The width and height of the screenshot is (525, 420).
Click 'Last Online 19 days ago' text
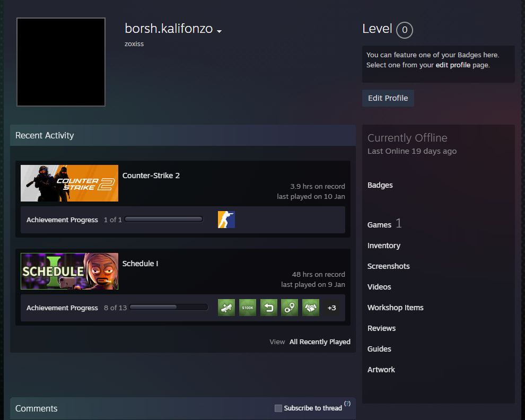[412, 151]
